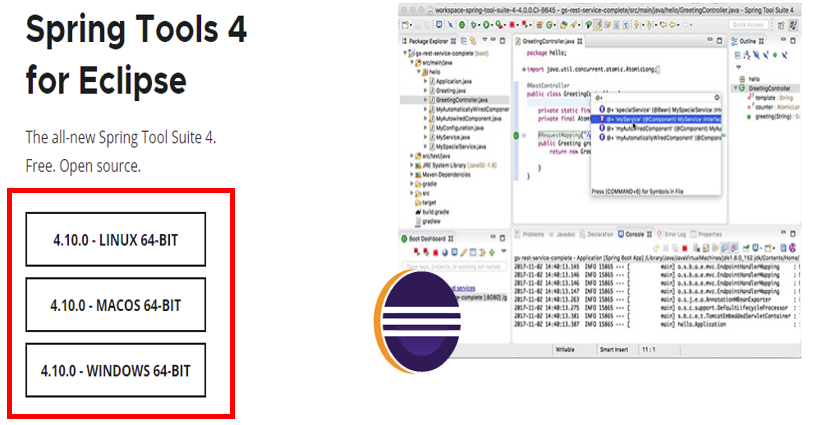Open the Boot Dashboard tab in screenshot
Image resolution: width=817 pixels, height=425 pixels.
[x=427, y=239]
